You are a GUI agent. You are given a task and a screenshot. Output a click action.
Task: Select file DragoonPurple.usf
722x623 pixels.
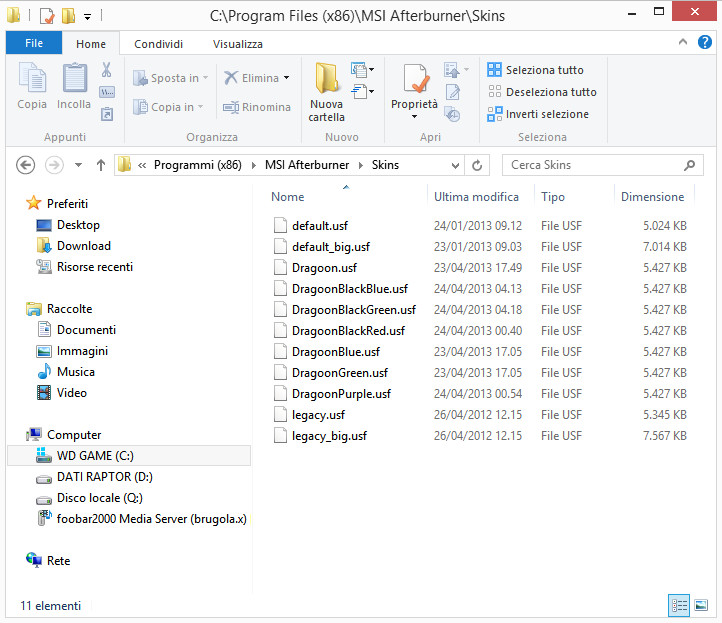pos(341,394)
